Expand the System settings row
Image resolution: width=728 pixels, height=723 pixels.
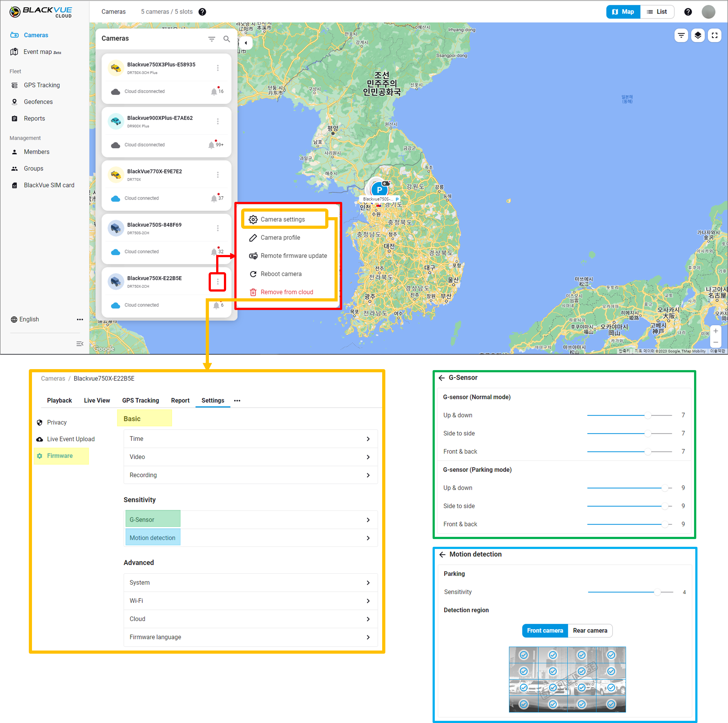point(251,582)
